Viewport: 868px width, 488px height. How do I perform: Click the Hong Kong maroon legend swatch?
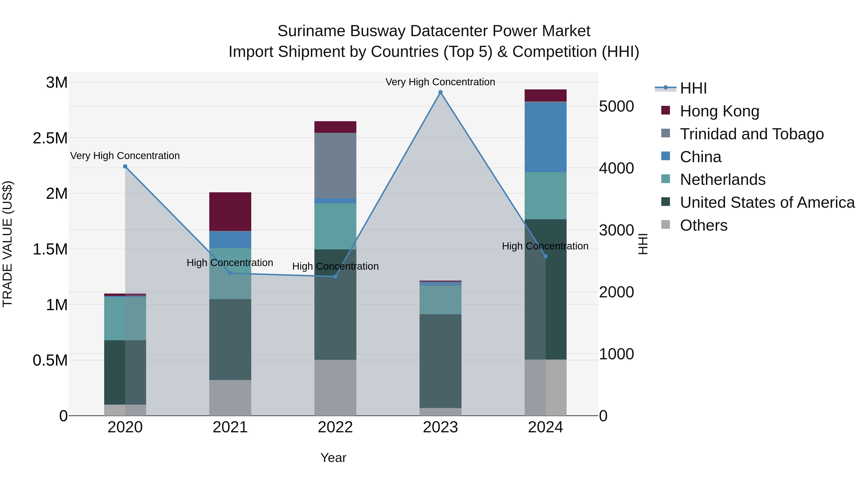[x=665, y=110]
